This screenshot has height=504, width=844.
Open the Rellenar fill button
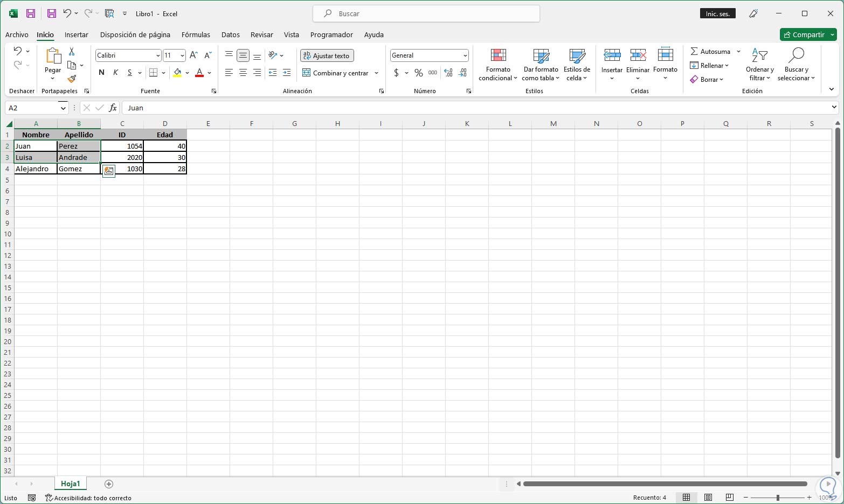click(709, 66)
